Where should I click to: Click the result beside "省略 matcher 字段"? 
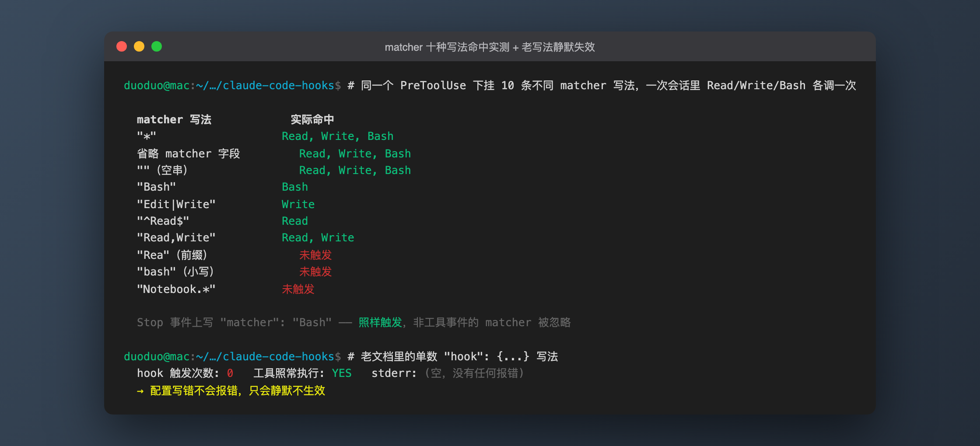coord(355,153)
